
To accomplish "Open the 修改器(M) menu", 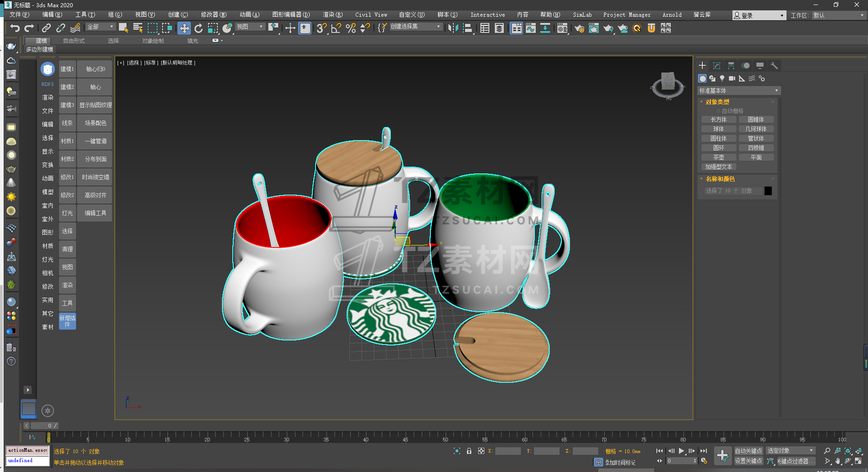I will (x=213, y=15).
